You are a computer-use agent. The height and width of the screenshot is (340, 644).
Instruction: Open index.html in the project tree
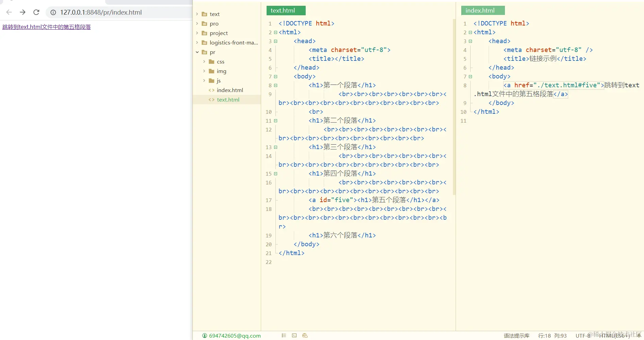pos(230,90)
